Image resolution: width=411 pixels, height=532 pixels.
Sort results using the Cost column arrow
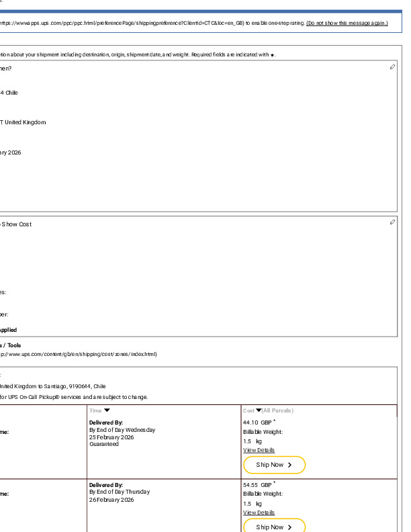pyautogui.click(x=259, y=410)
